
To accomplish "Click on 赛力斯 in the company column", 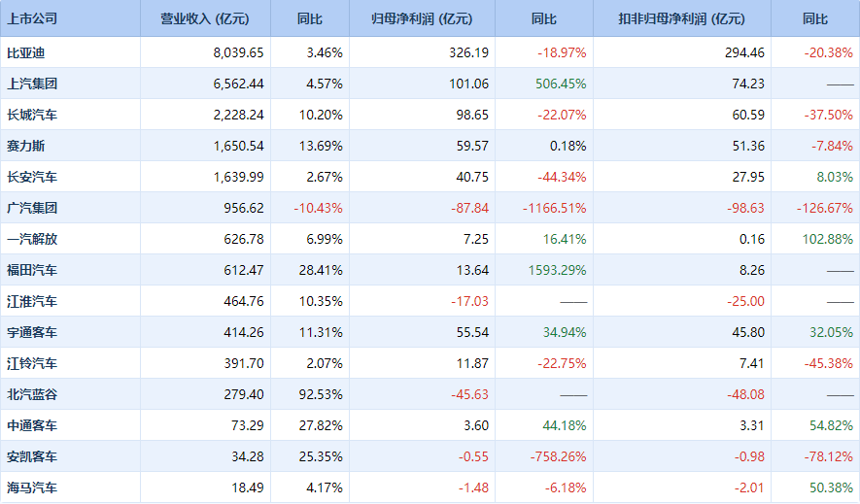I will point(25,146).
